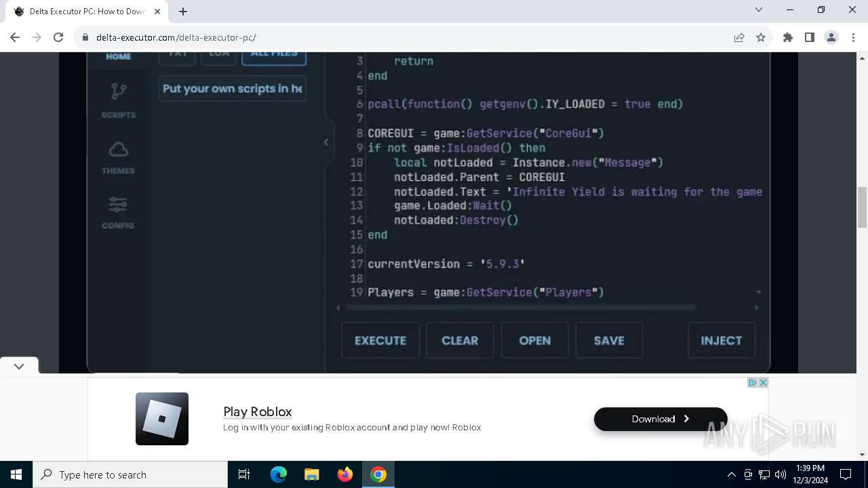Click the Download button in Roblox ad
Image resolution: width=868 pixels, height=488 pixels.
[x=660, y=419]
